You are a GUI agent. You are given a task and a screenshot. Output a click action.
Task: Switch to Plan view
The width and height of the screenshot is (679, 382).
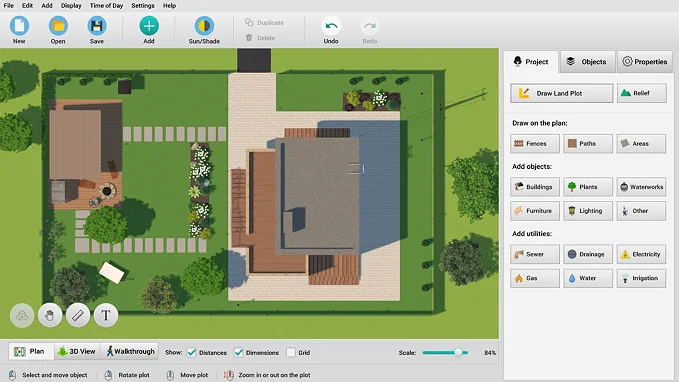[31, 351]
